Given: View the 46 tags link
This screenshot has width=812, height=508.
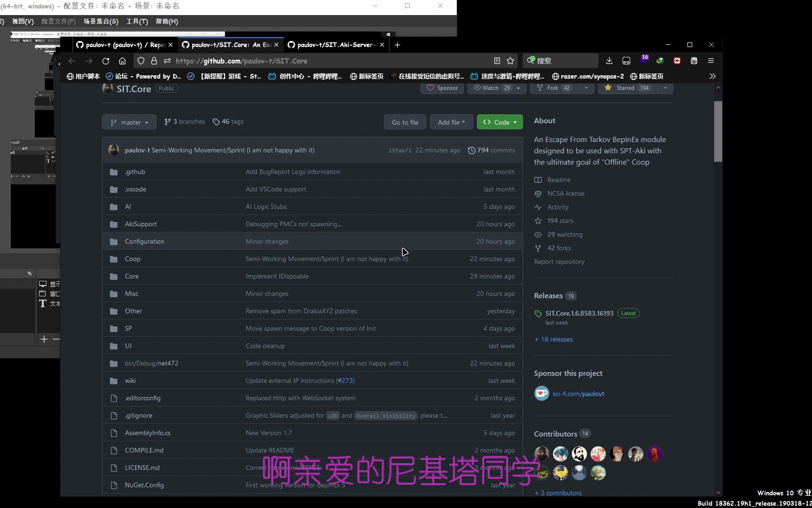Looking at the screenshot, I should tap(228, 121).
